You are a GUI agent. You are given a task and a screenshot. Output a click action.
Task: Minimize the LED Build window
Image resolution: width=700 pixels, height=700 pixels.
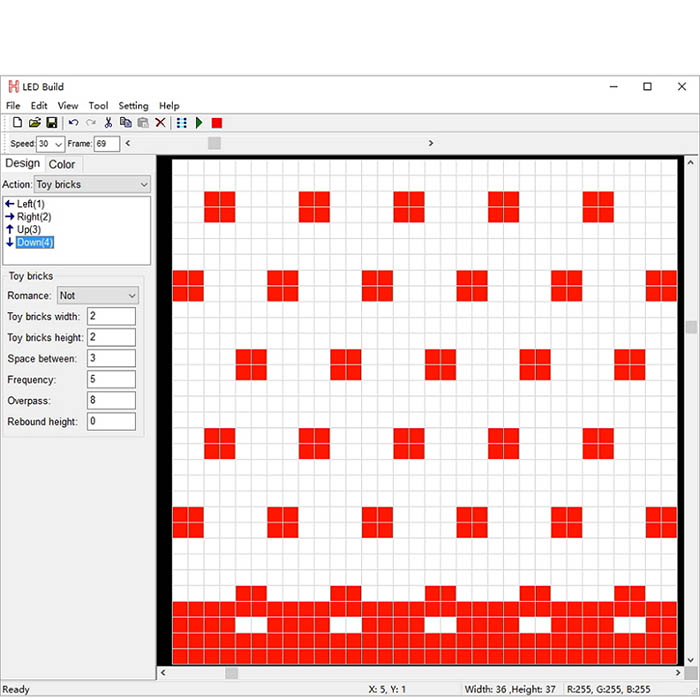tap(614, 87)
